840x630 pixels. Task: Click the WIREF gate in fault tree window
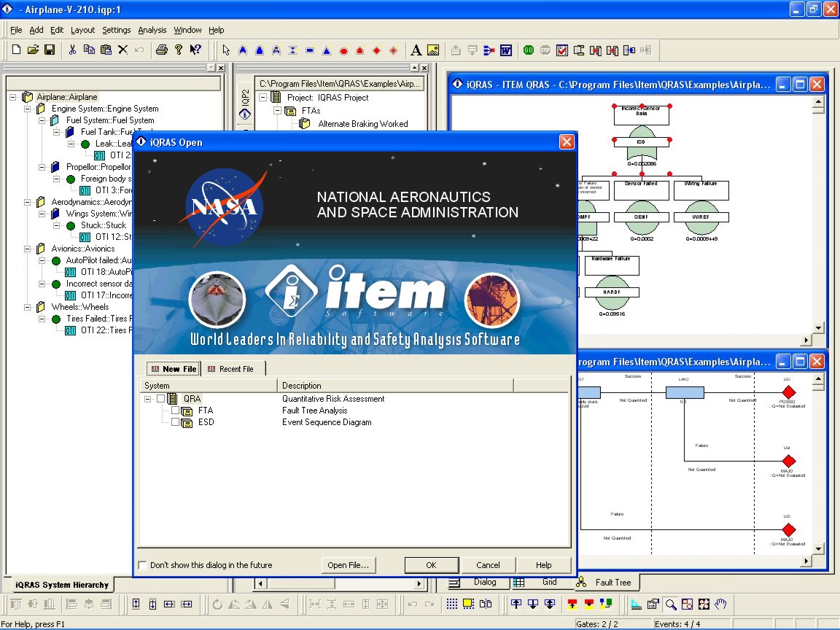coord(701,217)
